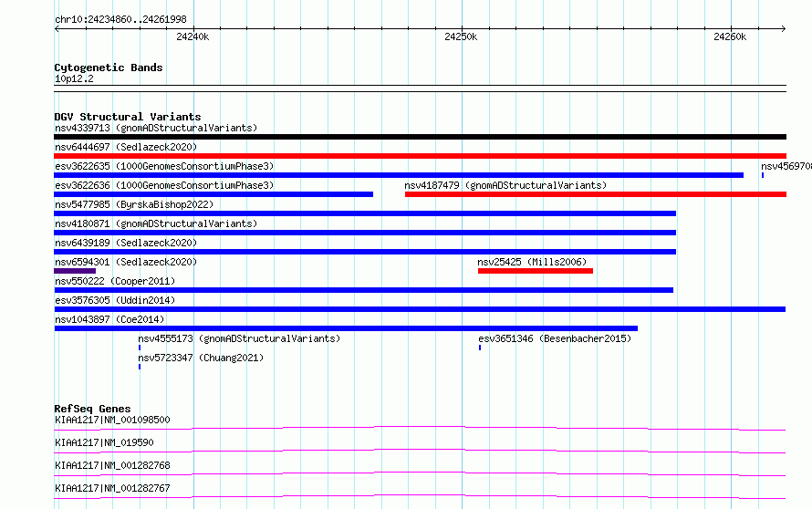Open nsv6594301 (Sedlazeck2020) label
Image resolution: width=812 pixels, height=509 pixels.
(x=126, y=262)
